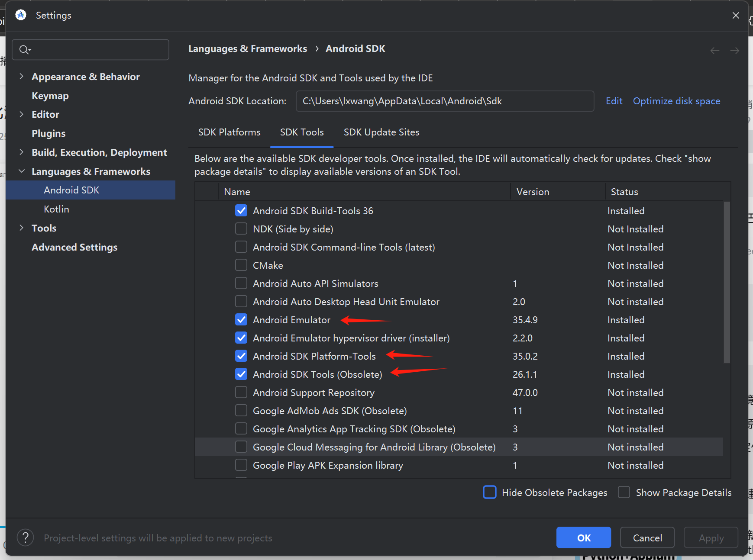Expand the Tools section
The image size is (753, 560).
coord(21,228)
